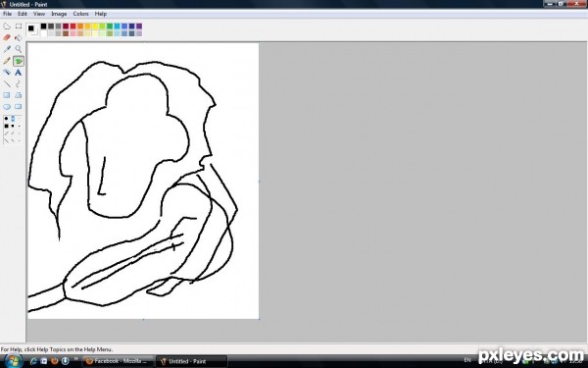Pick the lime green color swatch
Screen dimensions: 588x368
tap(102, 26)
